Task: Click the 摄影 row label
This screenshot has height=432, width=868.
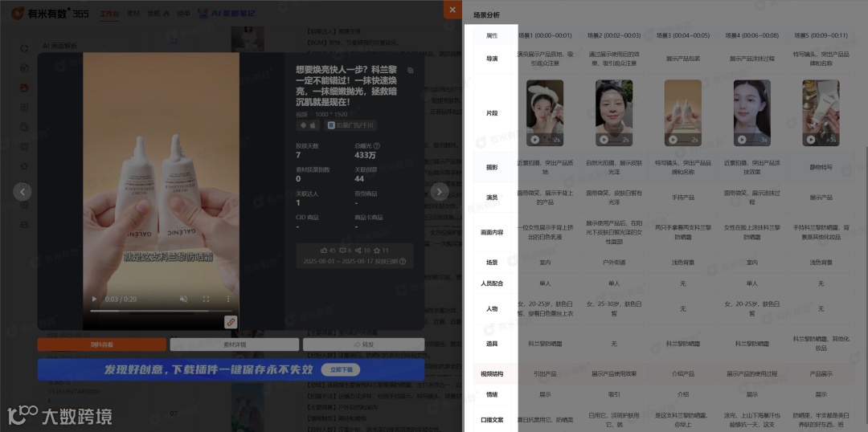Action: click(492, 167)
